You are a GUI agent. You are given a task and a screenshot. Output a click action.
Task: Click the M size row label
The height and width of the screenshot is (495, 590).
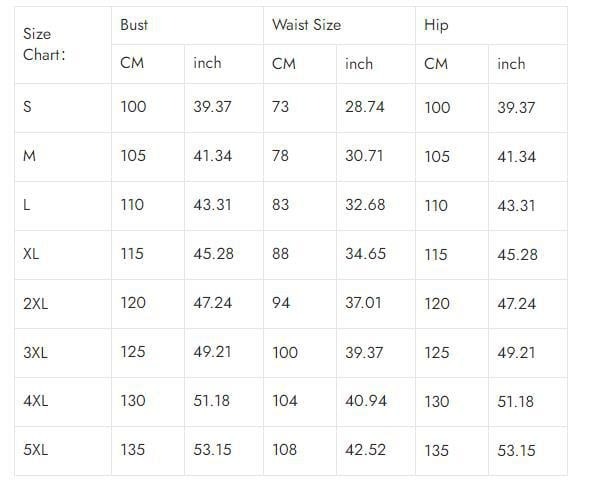click(x=63, y=157)
